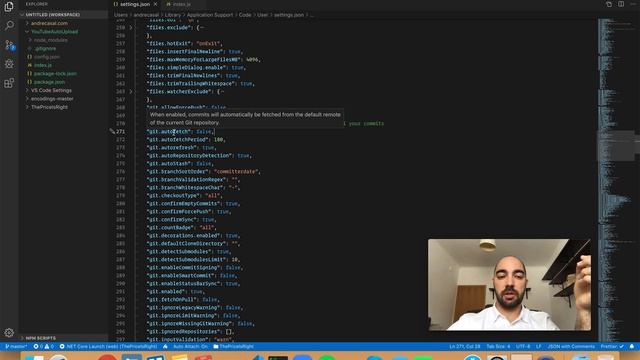
Task: Click the Tab Size: 4 indicator
Action: [x=498, y=347]
